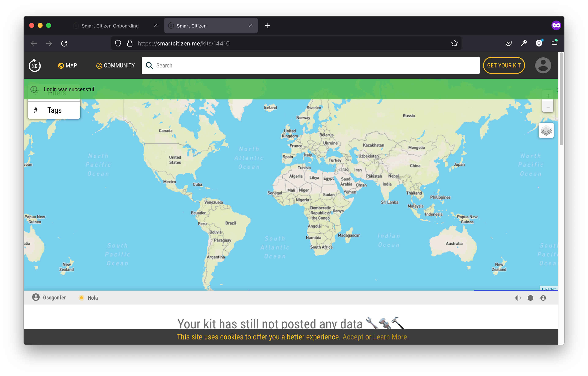This screenshot has width=588, height=376.
Task: Zoom out the map with minus button
Action: click(548, 107)
